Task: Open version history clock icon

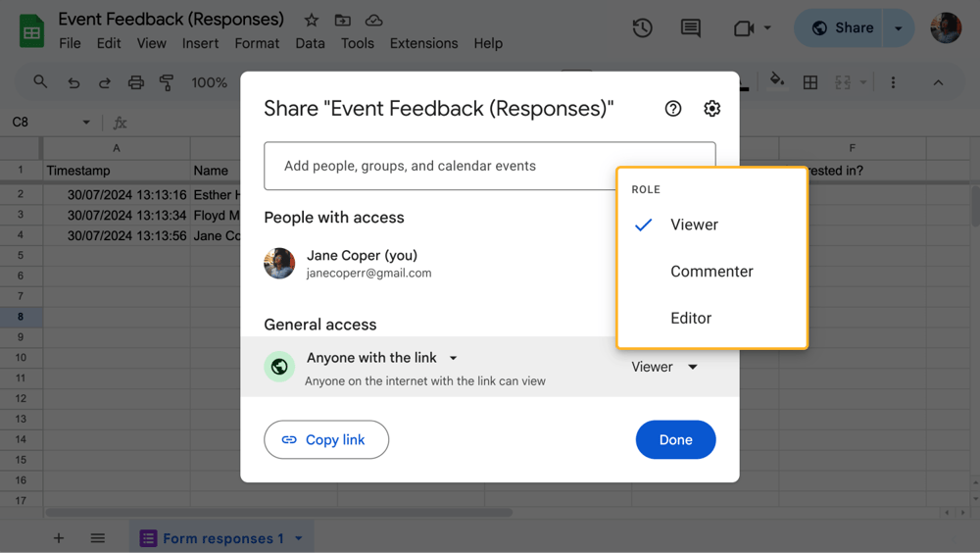Action: click(643, 28)
